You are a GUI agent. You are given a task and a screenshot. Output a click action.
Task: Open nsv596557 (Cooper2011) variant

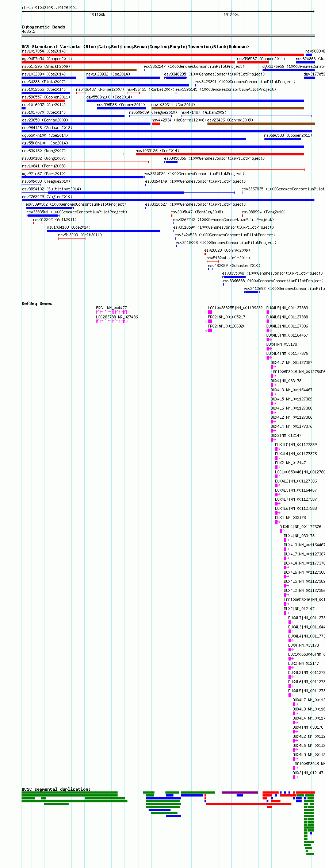click(x=46, y=97)
